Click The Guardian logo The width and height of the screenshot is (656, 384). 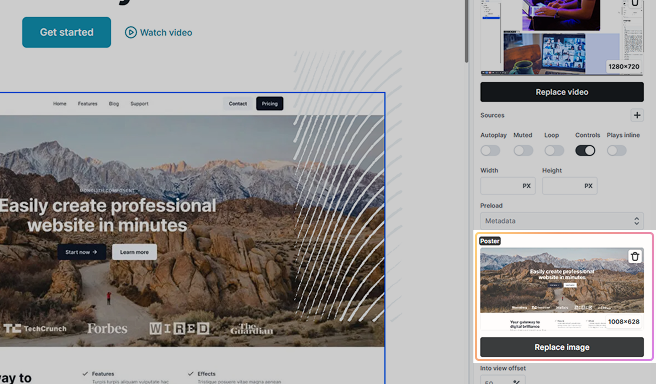coord(251,329)
